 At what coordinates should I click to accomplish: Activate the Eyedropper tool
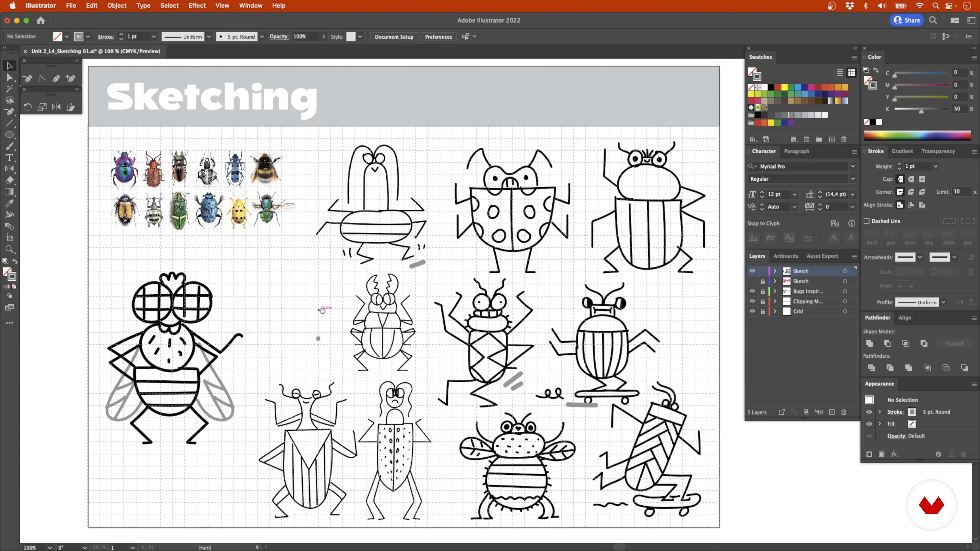pyautogui.click(x=9, y=203)
